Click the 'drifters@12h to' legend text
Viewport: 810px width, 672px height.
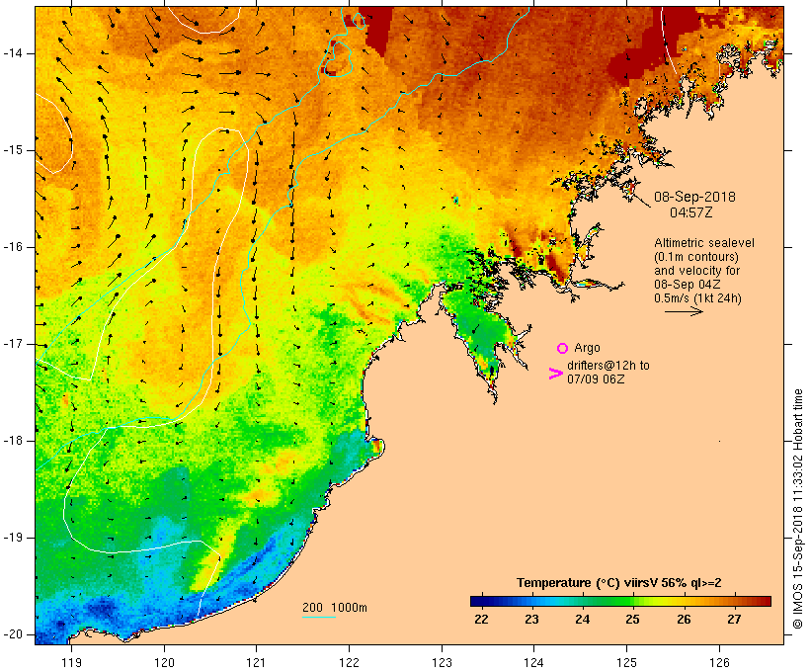(608, 366)
